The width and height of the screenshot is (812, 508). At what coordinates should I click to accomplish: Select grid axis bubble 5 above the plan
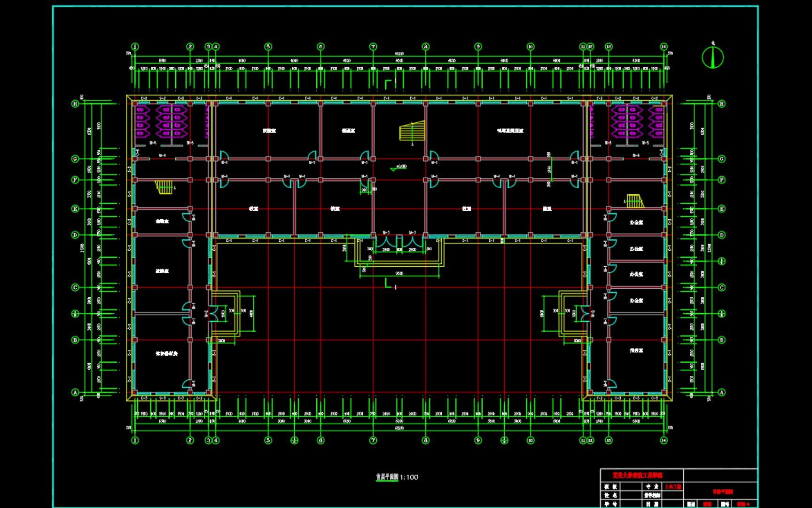click(x=268, y=47)
